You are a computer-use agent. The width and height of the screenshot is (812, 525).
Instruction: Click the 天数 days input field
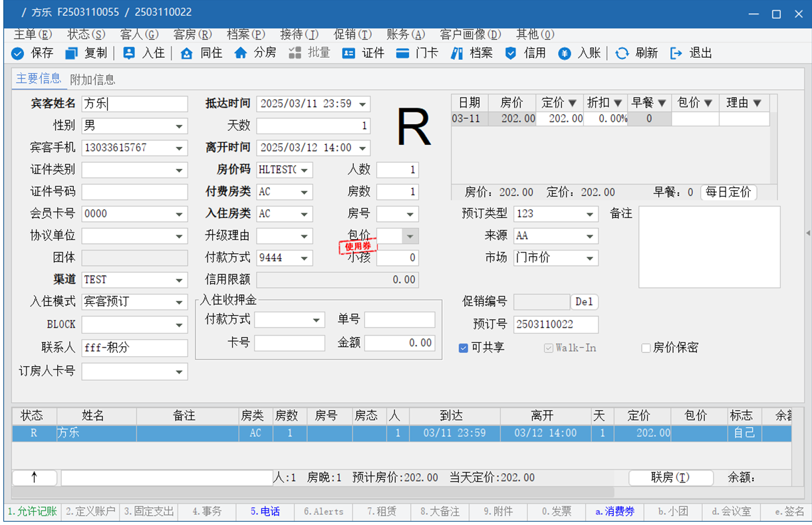click(x=313, y=126)
